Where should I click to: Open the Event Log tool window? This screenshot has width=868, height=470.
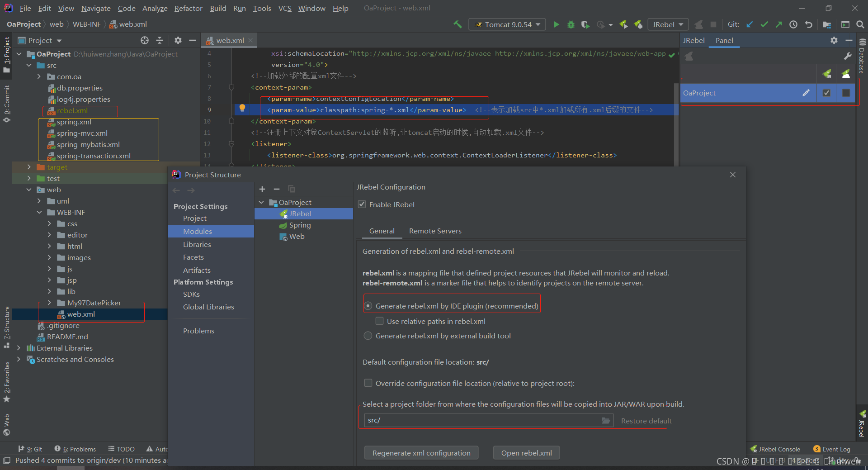pyautogui.click(x=832, y=449)
